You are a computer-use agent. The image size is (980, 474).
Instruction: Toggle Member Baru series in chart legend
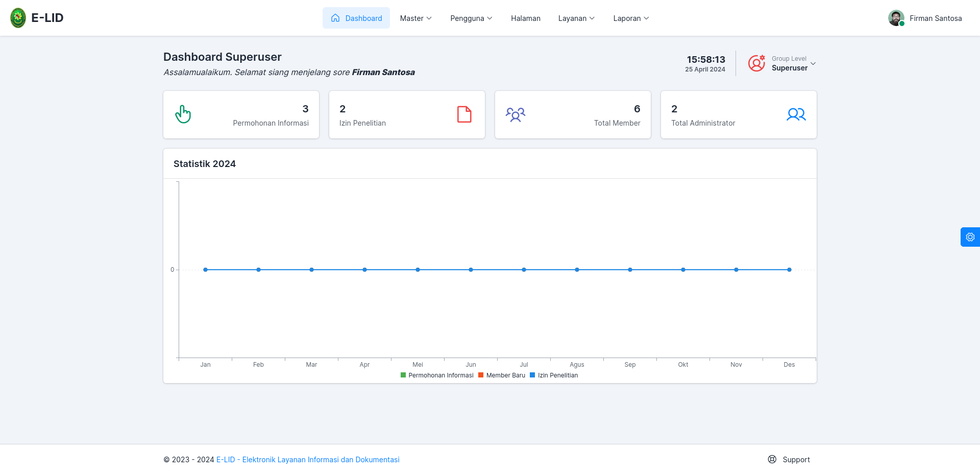coord(502,375)
